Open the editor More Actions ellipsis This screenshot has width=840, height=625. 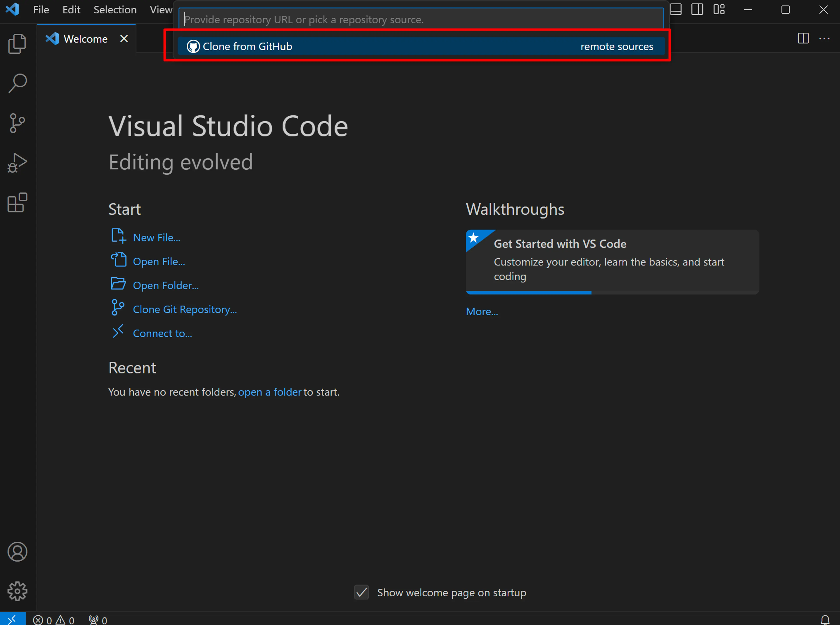pyautogui.click(x=824, y=38)
